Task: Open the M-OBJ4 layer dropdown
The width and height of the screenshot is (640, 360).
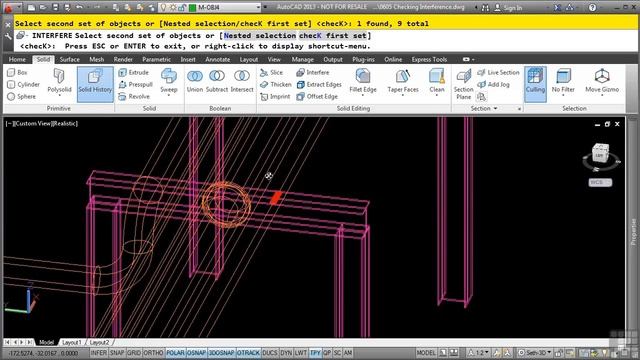Action: click(258, 7)
